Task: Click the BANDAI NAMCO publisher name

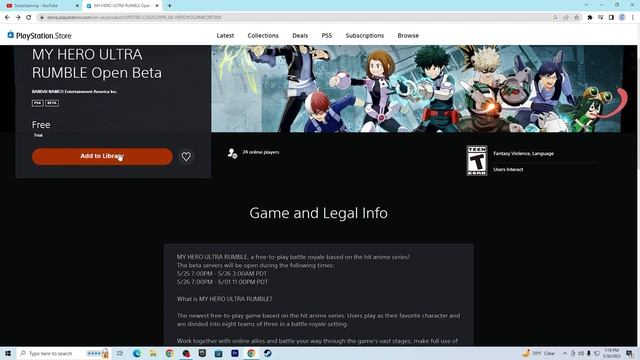Action: coord(74,91)
